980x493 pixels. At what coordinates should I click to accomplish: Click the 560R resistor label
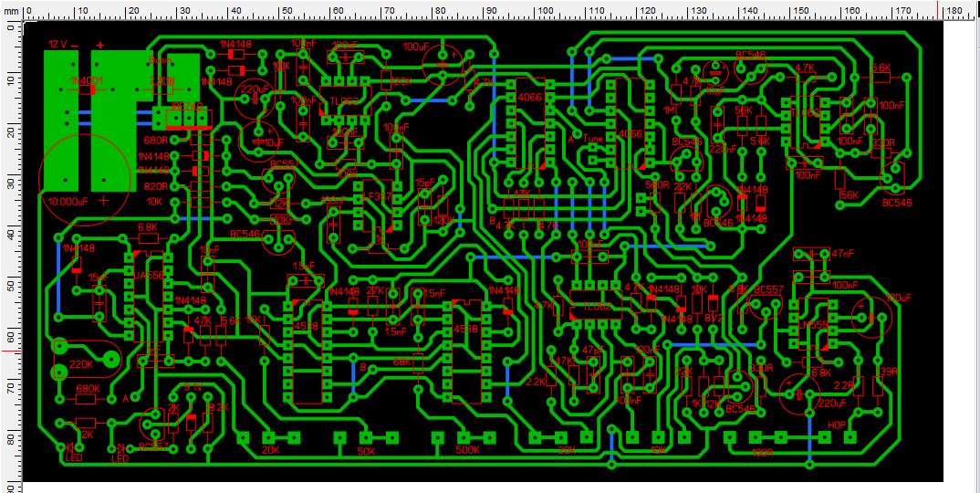point(656,186)
